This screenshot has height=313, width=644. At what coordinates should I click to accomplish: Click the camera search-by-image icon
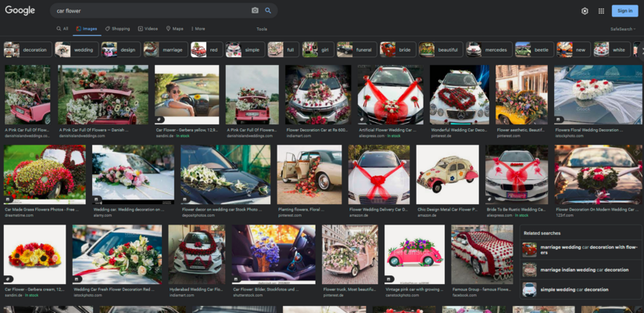click(255, 11)
